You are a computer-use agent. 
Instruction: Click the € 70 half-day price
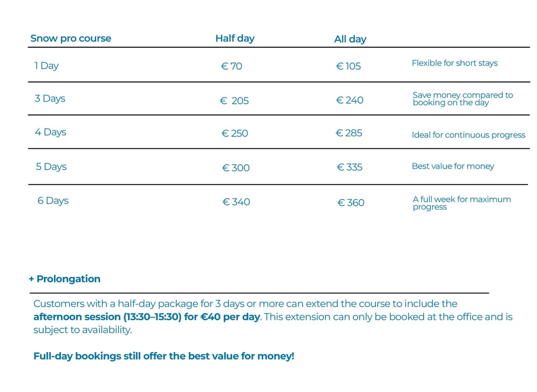click(232, 67)
